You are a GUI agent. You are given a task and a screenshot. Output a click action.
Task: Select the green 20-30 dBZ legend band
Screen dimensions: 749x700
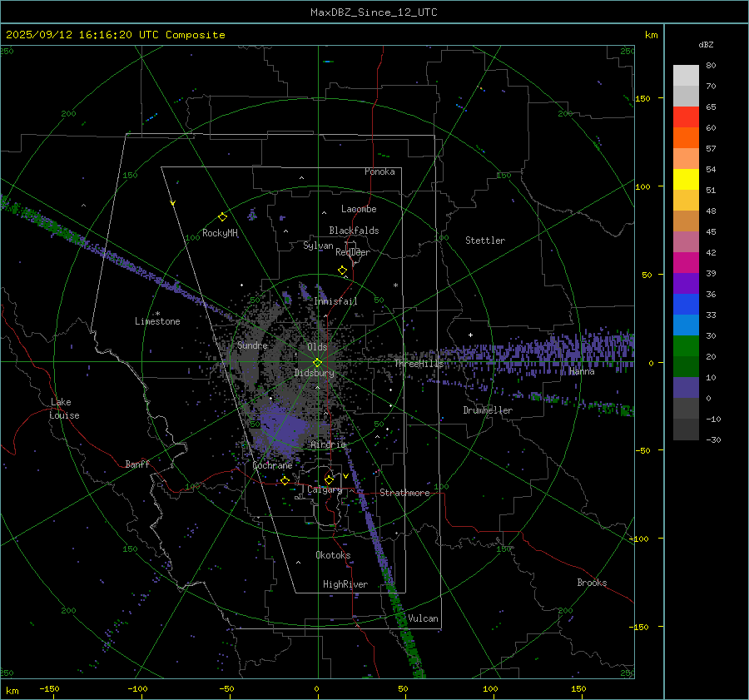click(x=686, y=346)
